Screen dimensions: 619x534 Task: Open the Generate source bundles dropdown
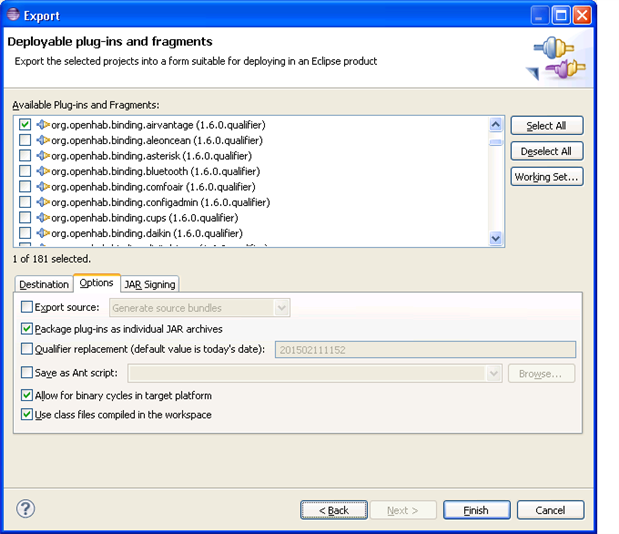pyautogui.click(x=200, y=308)
